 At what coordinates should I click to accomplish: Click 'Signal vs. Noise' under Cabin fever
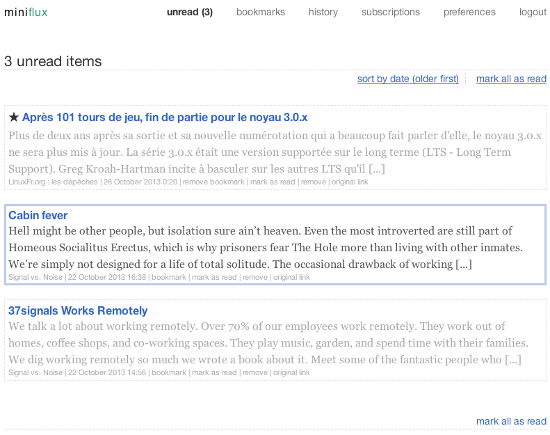coord(35,277)
